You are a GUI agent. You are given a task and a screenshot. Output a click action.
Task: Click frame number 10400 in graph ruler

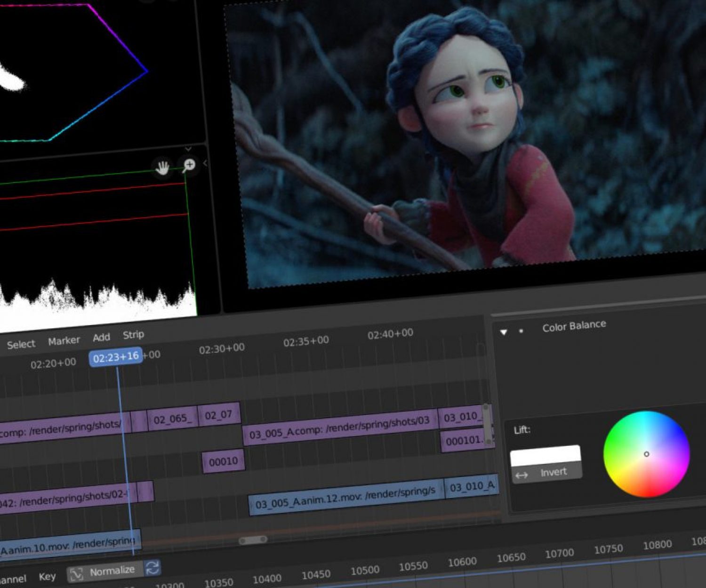point(267,579)
